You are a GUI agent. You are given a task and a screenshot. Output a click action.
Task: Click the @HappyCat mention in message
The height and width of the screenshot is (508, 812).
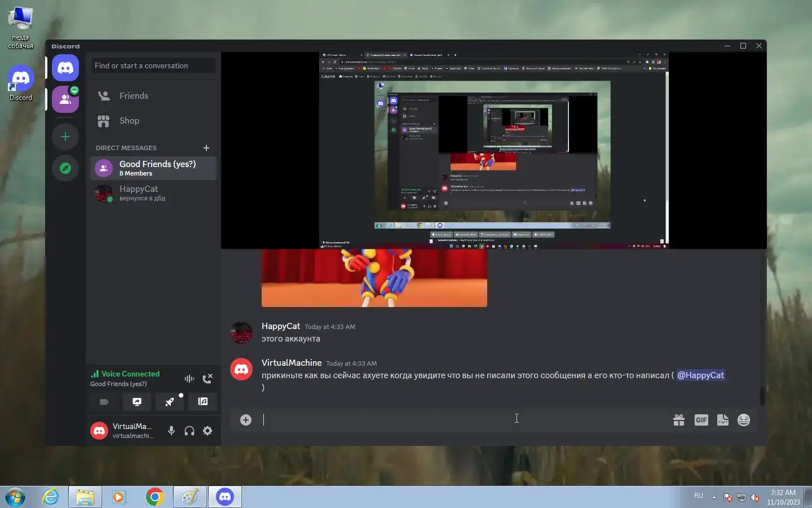[700, 375]
